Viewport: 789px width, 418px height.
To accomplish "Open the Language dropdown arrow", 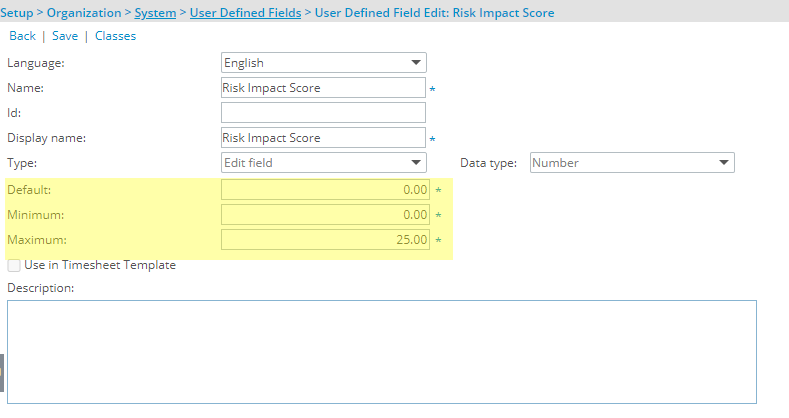I will [x=416, y=63].
